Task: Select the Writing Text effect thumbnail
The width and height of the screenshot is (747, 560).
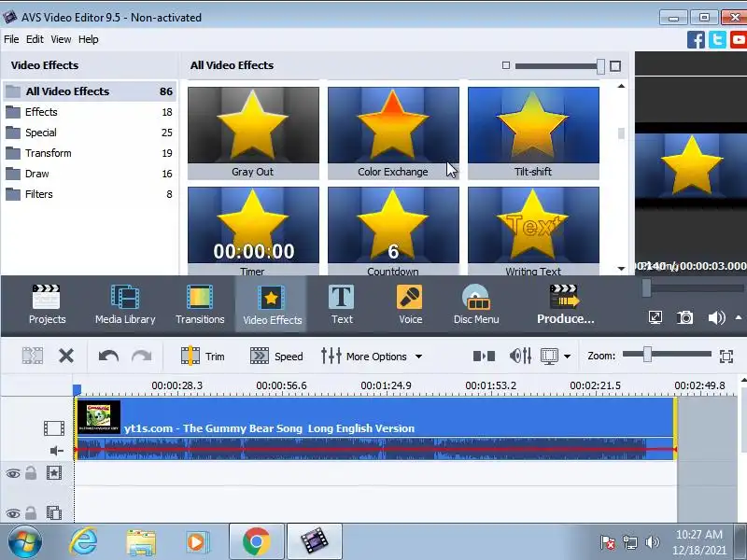Action: pyautogui.click(x=533, y=231)
